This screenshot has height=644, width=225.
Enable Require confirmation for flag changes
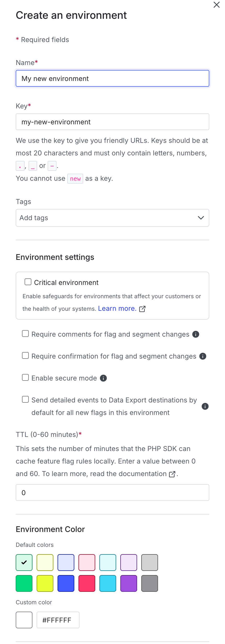(25, 355)
